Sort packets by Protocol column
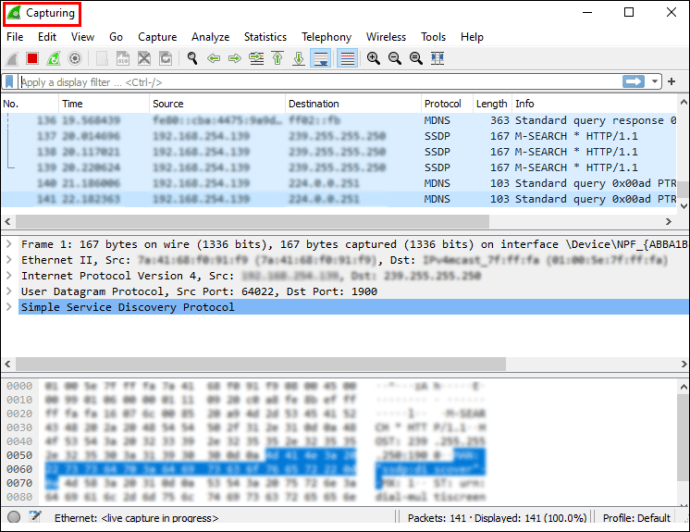 point(447,104)
